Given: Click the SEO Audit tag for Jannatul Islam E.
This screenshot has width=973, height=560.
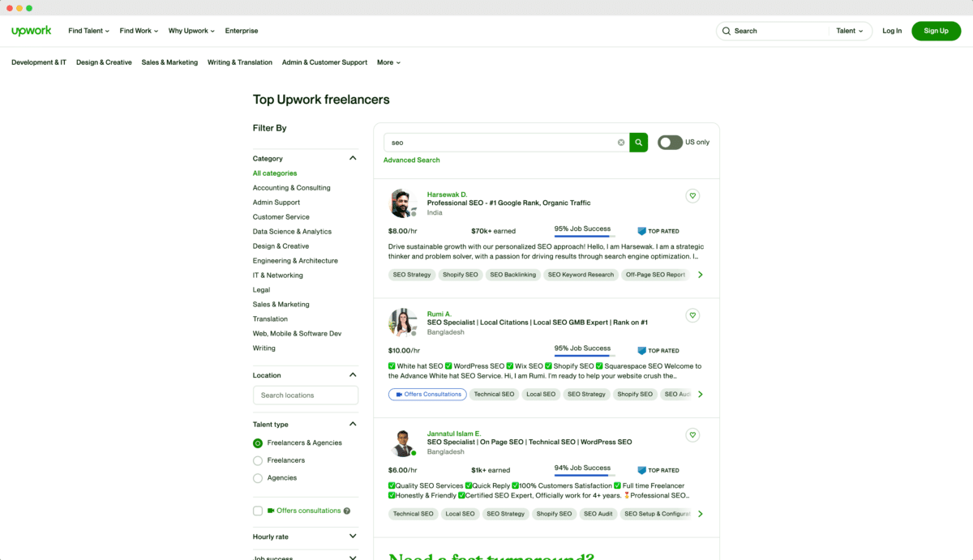Looking at the screenshot, I should (x=598, y=514).
